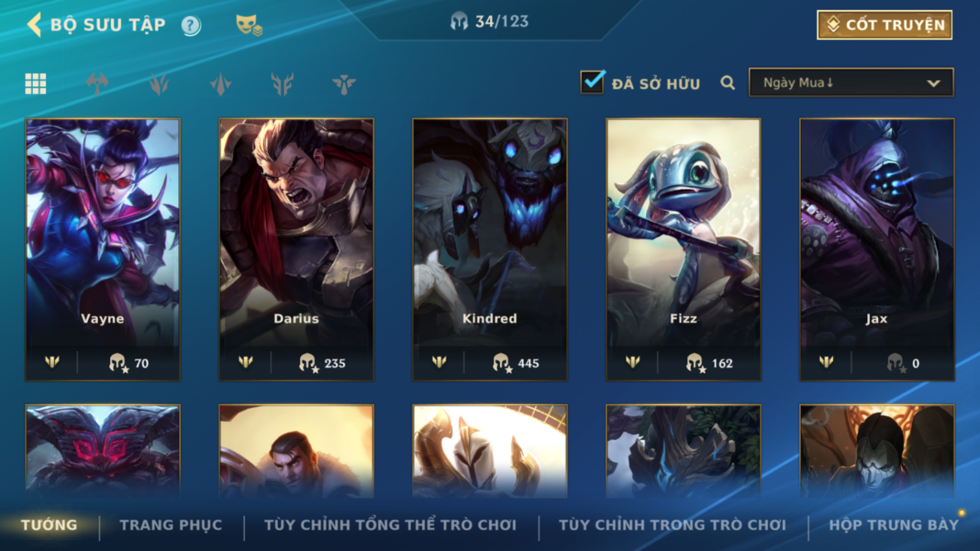The width and height of the screenshot is (980, 551).
Task: Open the Hộp Trưng Bày tab
Action: pos(894,525)
